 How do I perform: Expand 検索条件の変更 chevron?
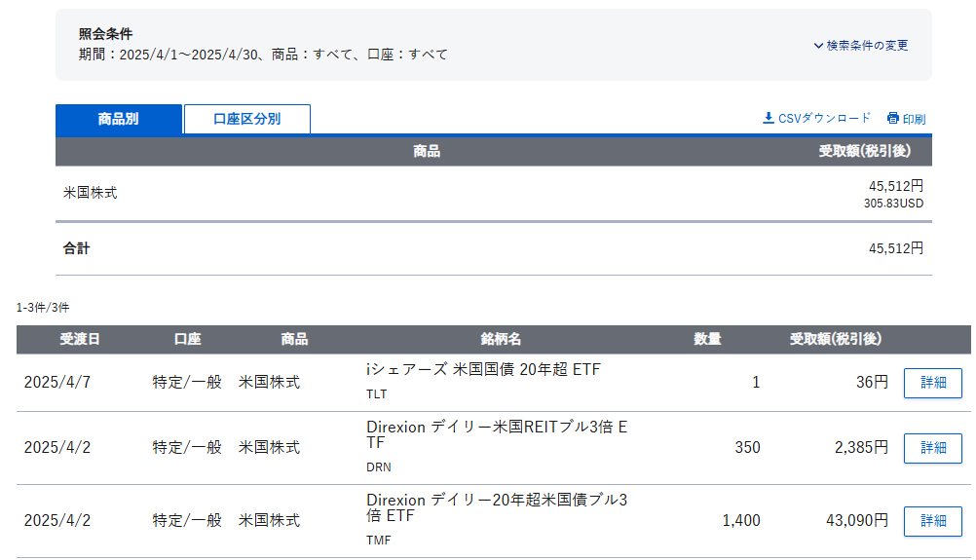[x=818, y=46]
